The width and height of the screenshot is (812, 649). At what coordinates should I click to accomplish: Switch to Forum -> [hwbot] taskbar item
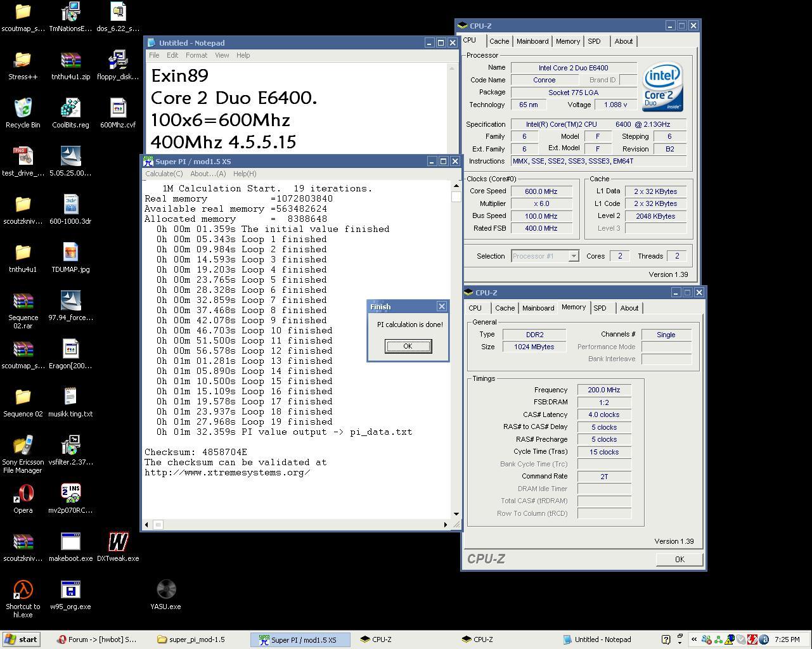click(x=98, y=639)
